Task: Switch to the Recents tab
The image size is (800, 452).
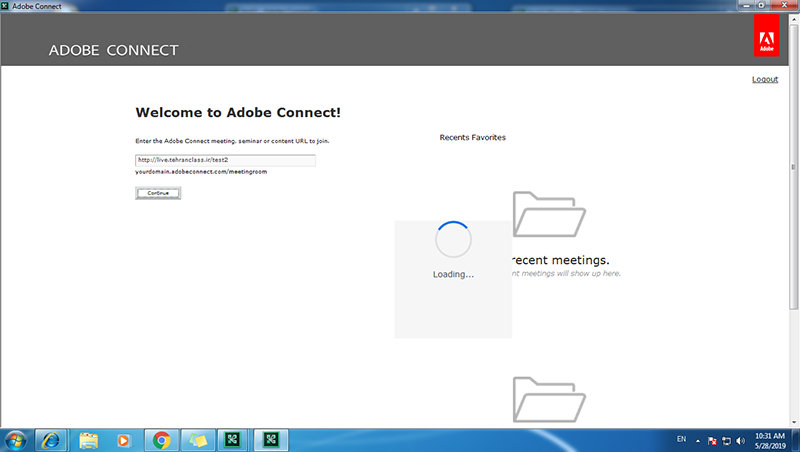Action: 455,137
